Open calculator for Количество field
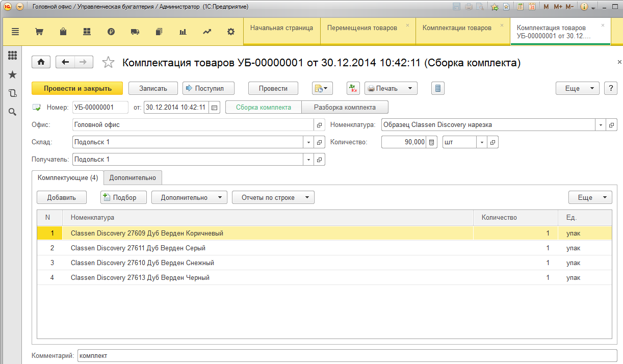Screen dimensions: 623x364 432,142
